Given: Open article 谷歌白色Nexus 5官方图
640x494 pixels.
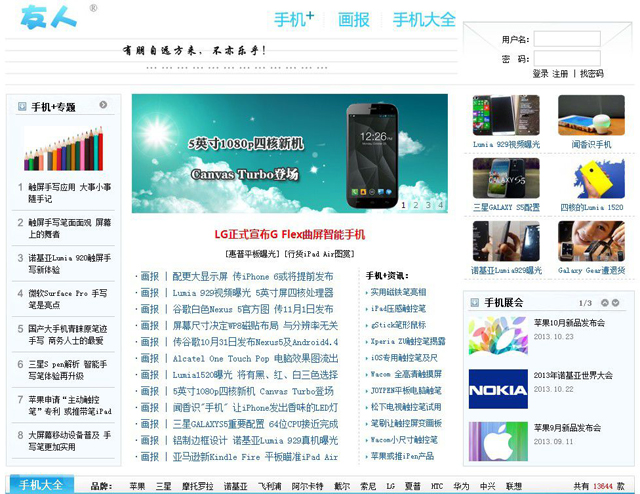Looking at the screenshot, I should (253, 309).
